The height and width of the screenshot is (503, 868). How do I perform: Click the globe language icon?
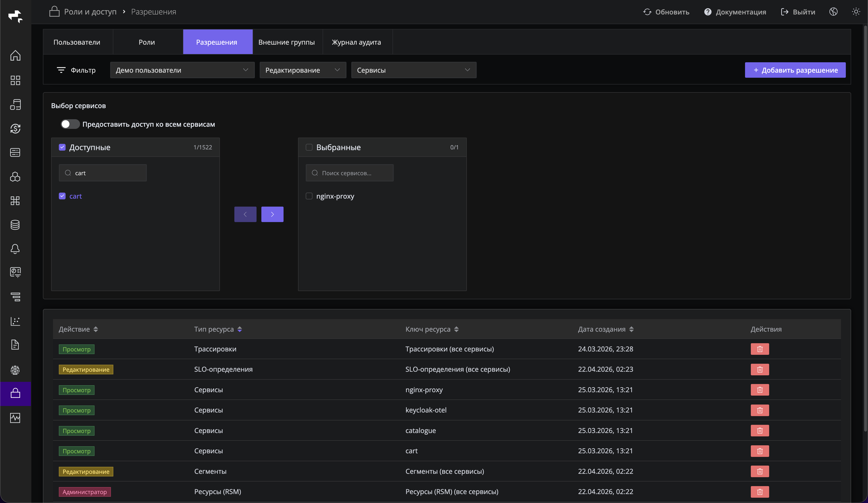833,12
